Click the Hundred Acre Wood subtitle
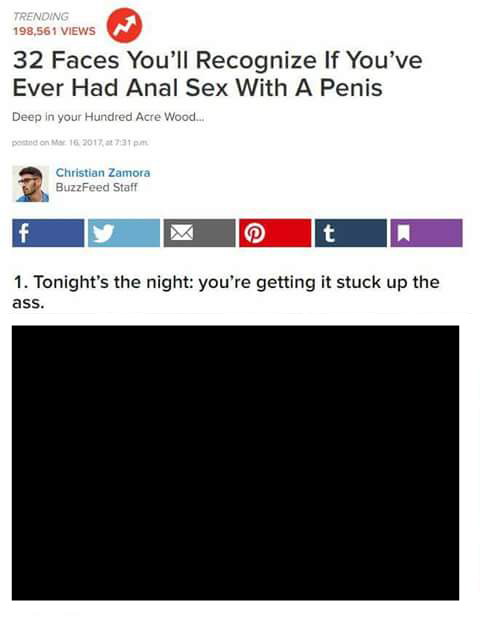Screen dimensions: 480x618 coord(108,117)
